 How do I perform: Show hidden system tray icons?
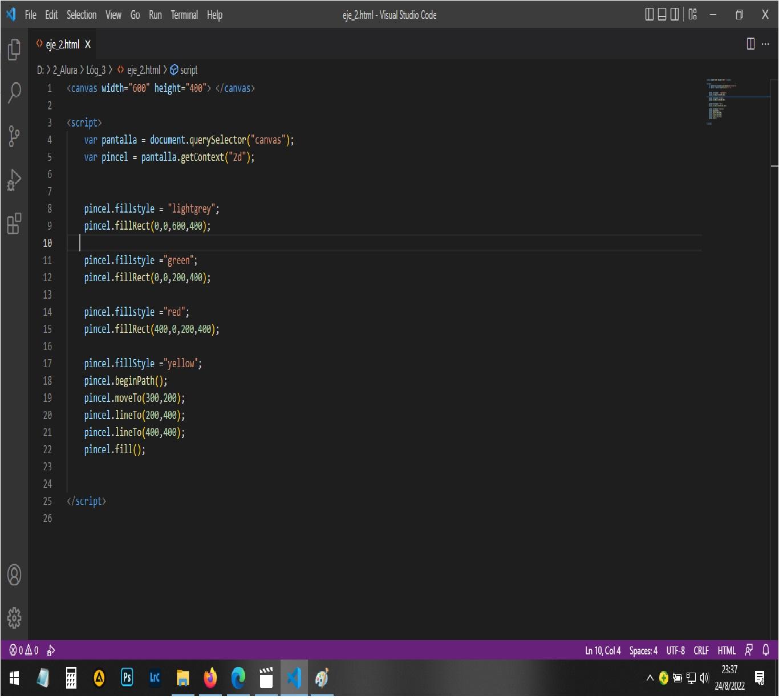650,678
